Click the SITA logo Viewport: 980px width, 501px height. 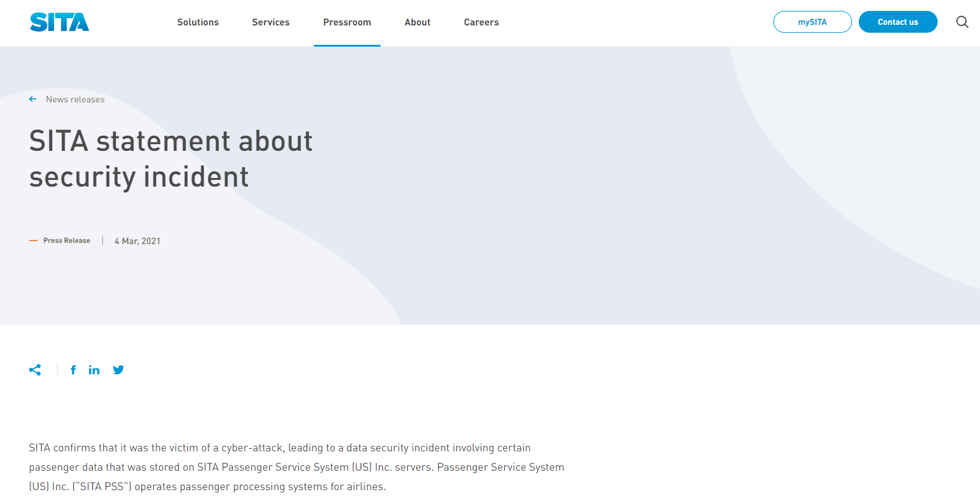[x=59, y=22]
